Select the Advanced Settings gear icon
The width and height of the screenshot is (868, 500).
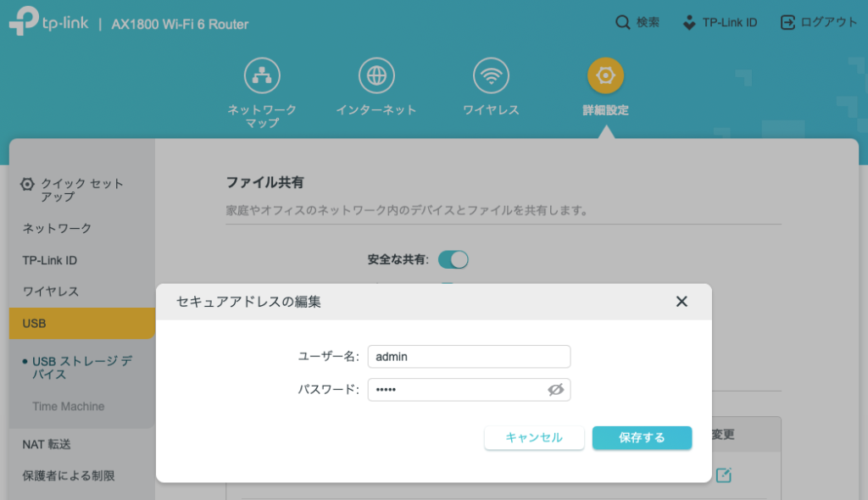pyautogui.click(x=605, y=76)
